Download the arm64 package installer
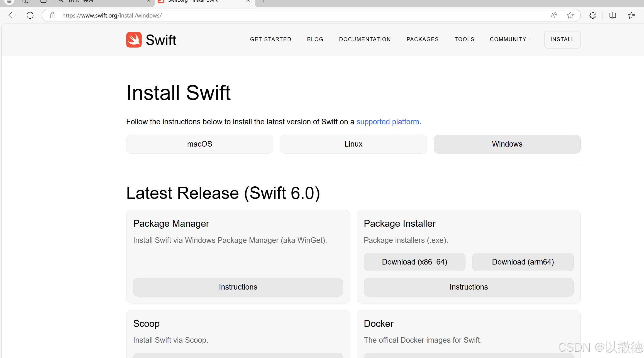Viewport: 644px width, 358px height. pos(523,262)
